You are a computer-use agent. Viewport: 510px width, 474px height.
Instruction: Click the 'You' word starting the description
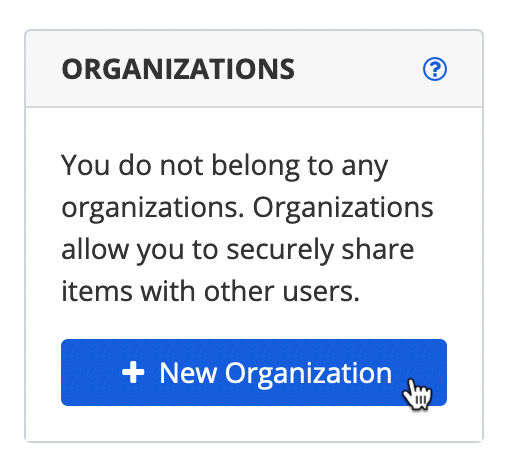pos(86,165)
